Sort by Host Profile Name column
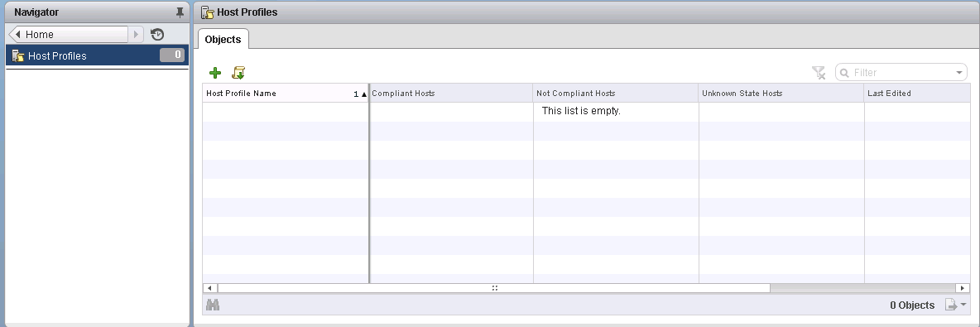980x327 pixels. (x=286, y=94)
